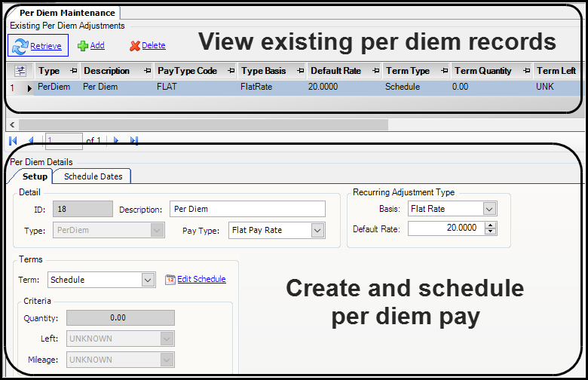
Task: Open the Mileage UNKNOWN dropdown
Action: (167, 360)
